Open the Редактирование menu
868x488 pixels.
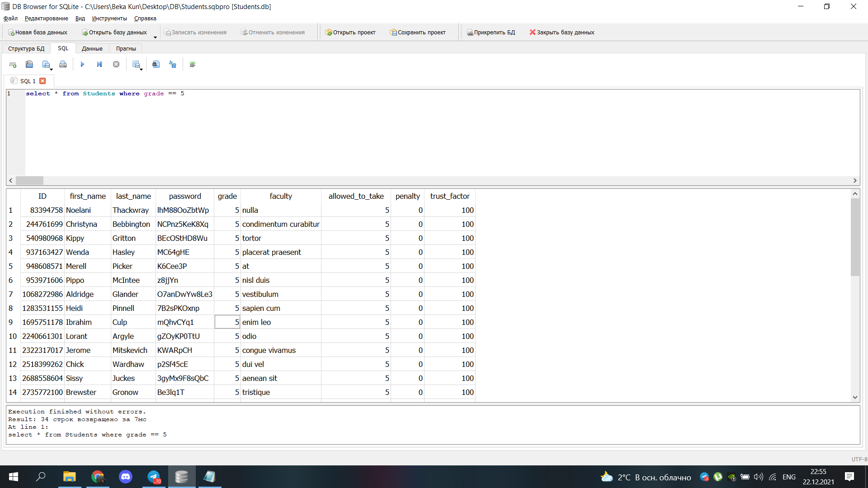pos(47,19)
